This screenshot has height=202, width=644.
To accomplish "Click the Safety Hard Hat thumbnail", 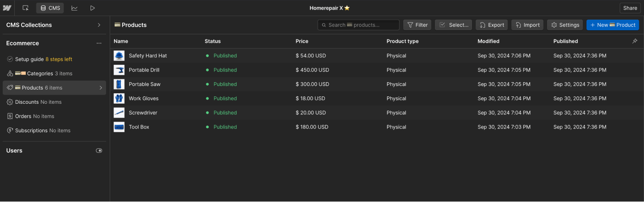I will click(119, 56).
